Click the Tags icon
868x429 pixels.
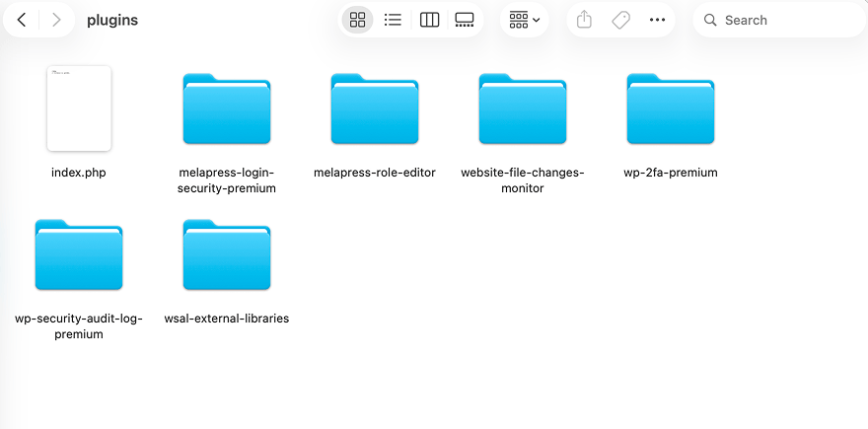(x=620, y=21)
